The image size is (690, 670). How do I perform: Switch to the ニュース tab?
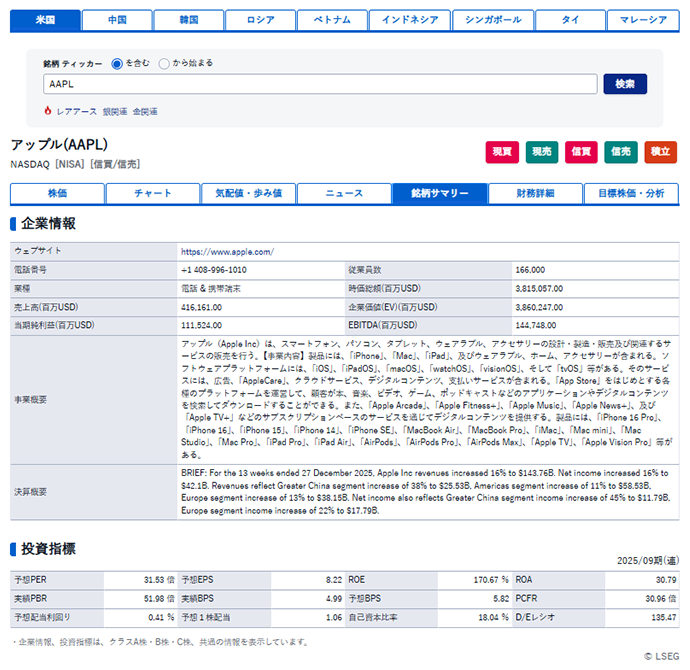344,194
